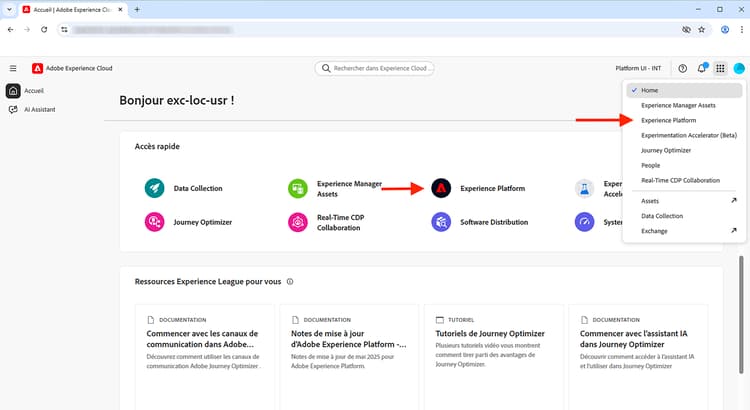
Task: Click the Experimentation Accelerator flask icon
Action: tap(585, 188)
